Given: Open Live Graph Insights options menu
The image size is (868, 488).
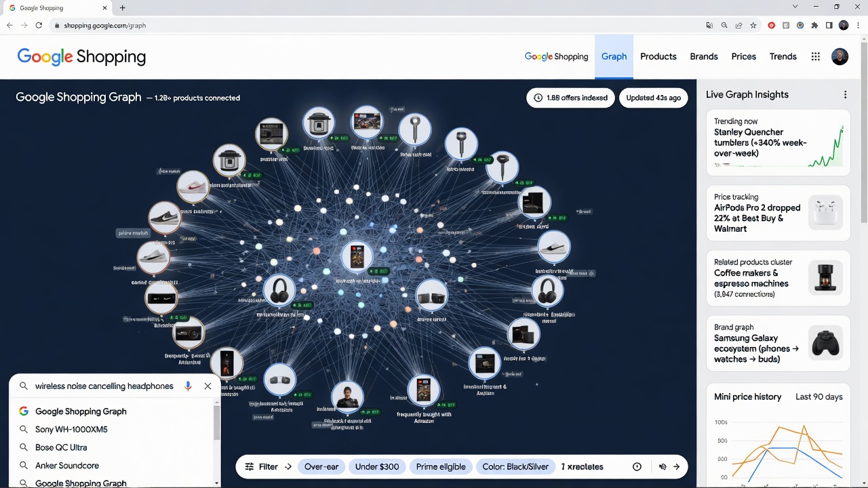Looking at the screenshot, I should tap(845, 95).
